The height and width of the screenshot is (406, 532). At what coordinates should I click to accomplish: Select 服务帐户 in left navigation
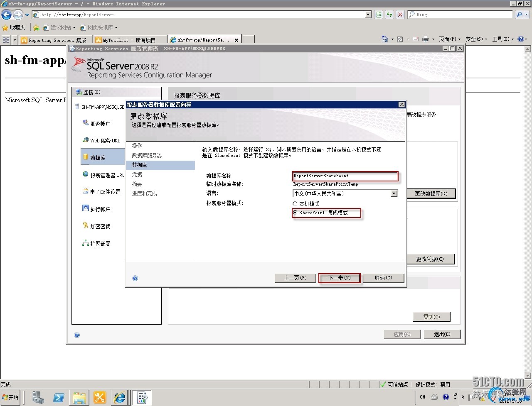click(100, 124)
